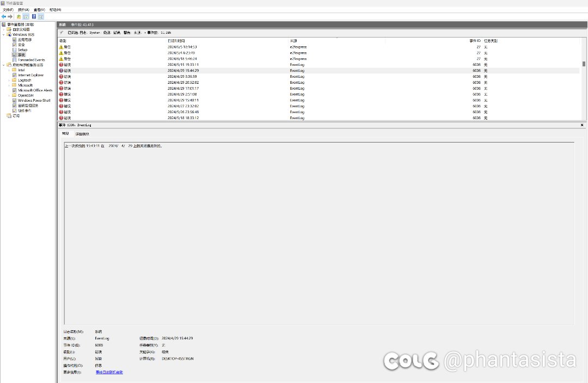
Task: Select the event dated 2024/4/29 20:52:02
Action: point(319,83)
